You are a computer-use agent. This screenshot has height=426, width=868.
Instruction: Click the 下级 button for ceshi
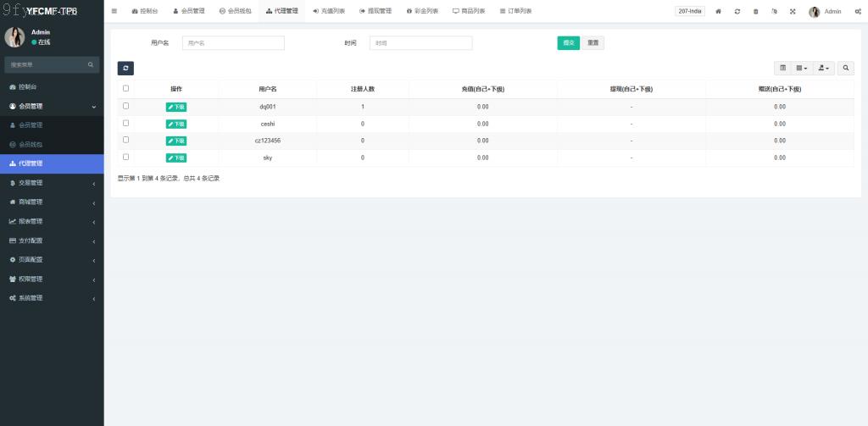click(x=176, y=124)
